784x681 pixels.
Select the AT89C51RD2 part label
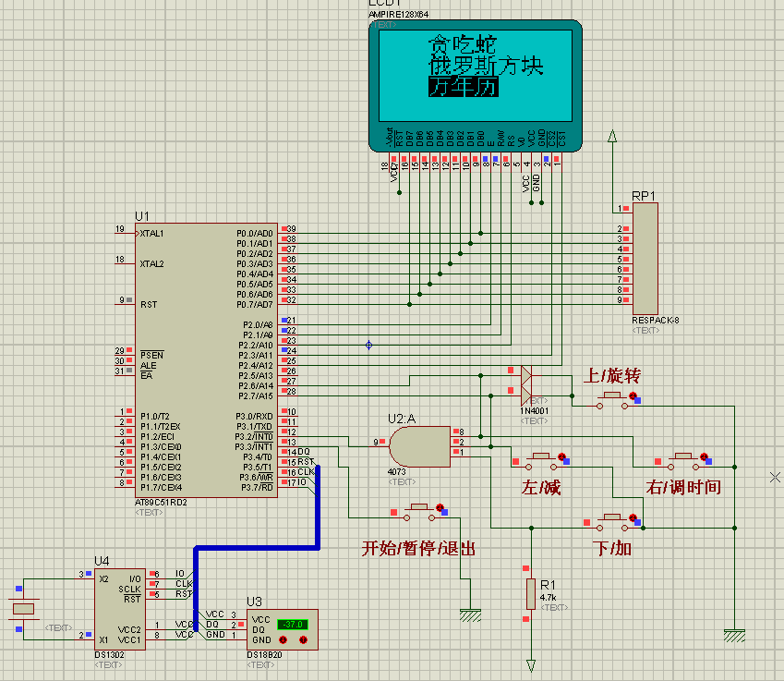pyautogui.click(x=161, y=503)
